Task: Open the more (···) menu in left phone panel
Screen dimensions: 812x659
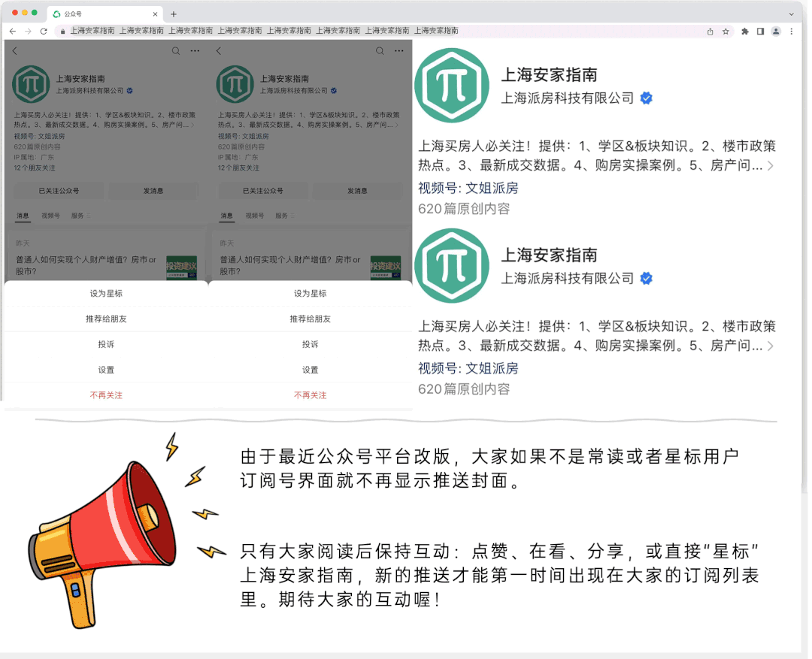Action: point(195,51)
